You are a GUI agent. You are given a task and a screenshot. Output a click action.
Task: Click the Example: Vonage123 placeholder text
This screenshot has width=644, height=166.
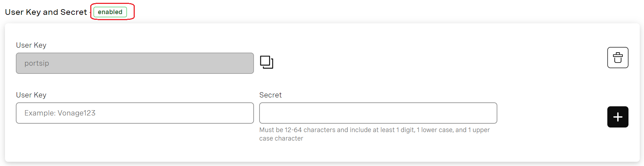[60, 113]
